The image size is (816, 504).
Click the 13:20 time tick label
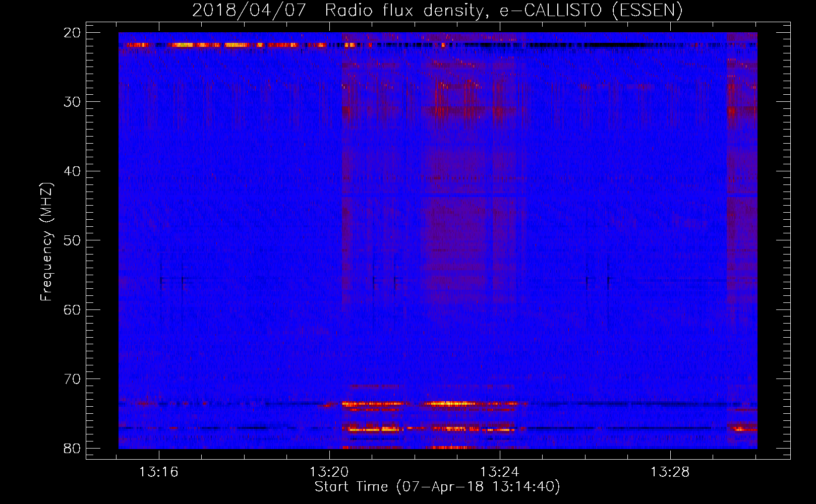click(329, 472)
